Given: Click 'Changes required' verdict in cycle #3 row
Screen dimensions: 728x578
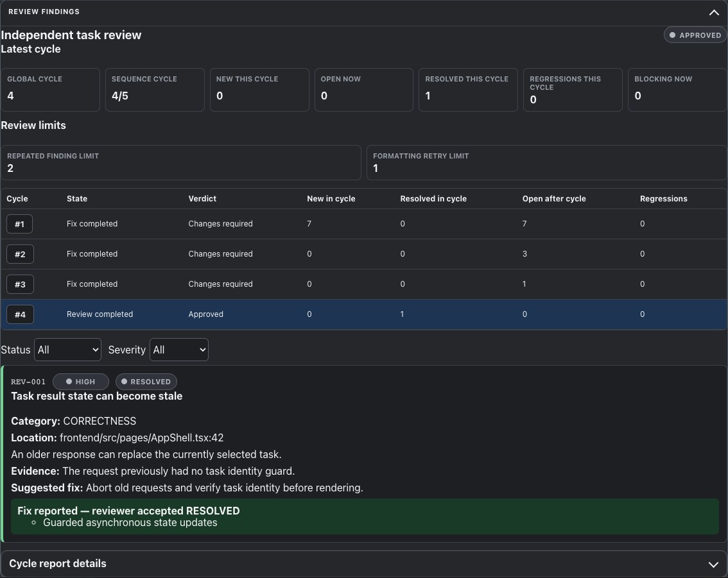Looking at the screenshot, I should click(x=221, y=284).
